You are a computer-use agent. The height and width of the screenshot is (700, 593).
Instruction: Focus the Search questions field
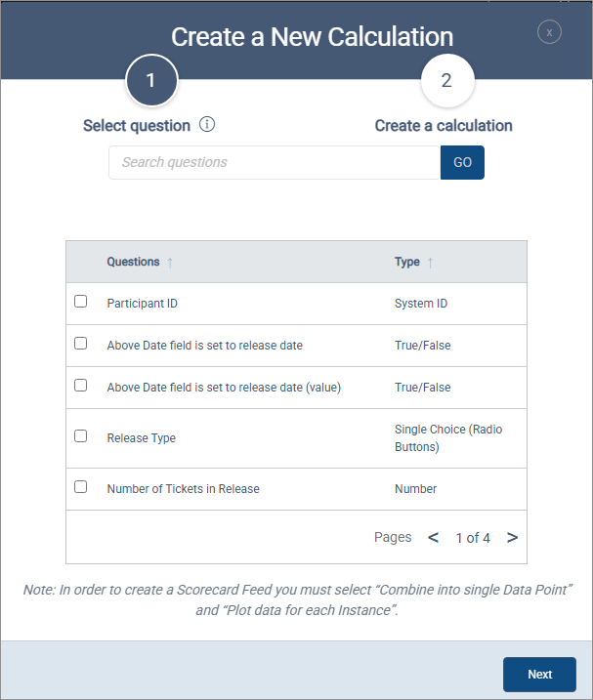[275, 162]
